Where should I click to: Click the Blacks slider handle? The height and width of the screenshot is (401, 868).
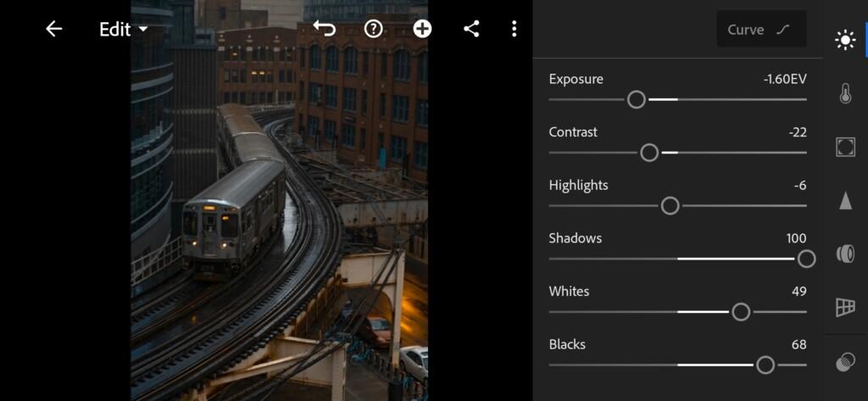point(765,365)
